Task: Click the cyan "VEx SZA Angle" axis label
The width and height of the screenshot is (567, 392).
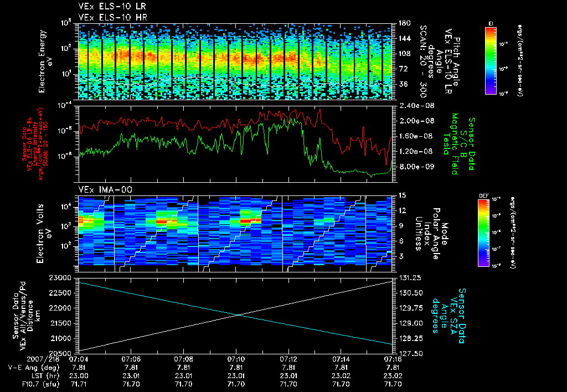Action: (449, 316)
